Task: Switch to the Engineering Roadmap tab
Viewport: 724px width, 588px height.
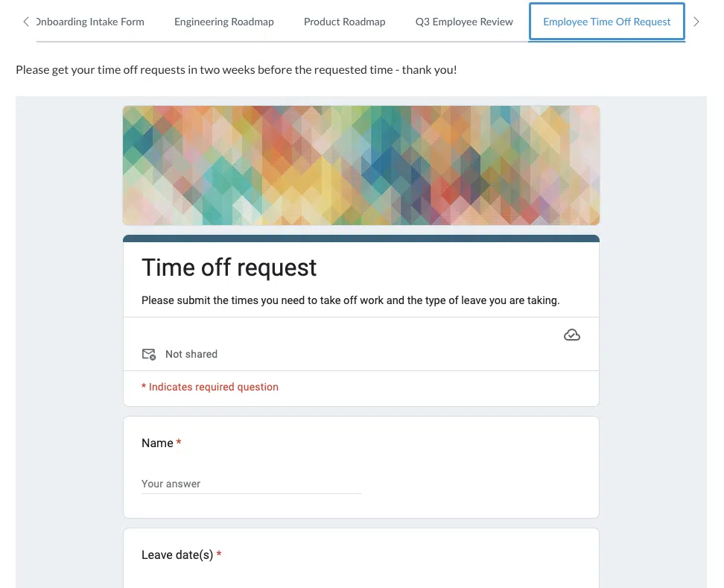Action: (x=223, y=22)
